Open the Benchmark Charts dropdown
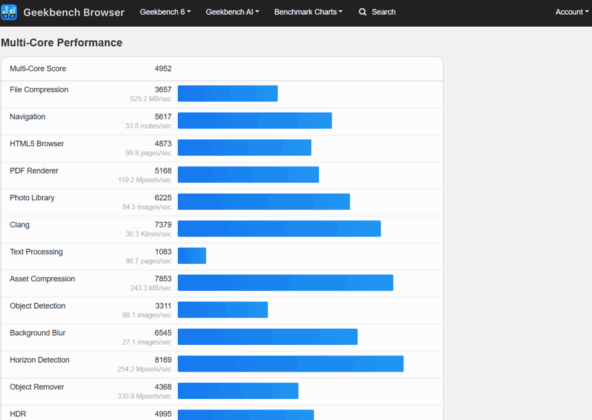The width and height of the screenshot is (592, 420). 308,12
